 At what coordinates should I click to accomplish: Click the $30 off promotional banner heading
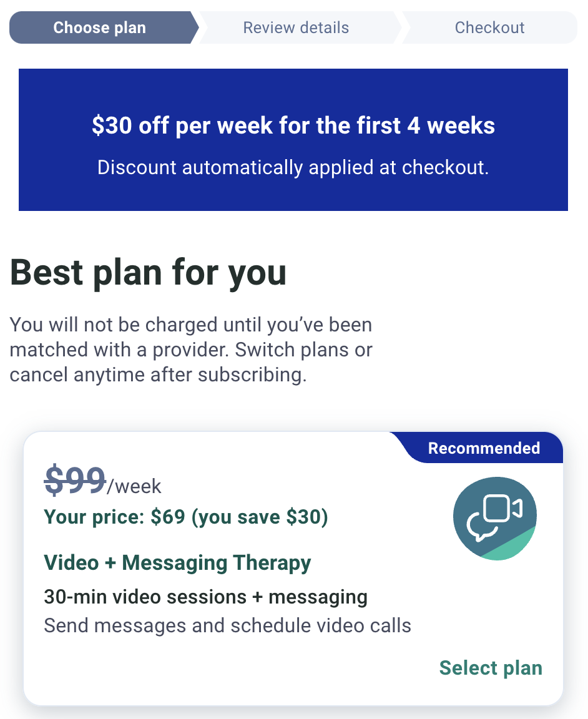(x=293, y=125)
